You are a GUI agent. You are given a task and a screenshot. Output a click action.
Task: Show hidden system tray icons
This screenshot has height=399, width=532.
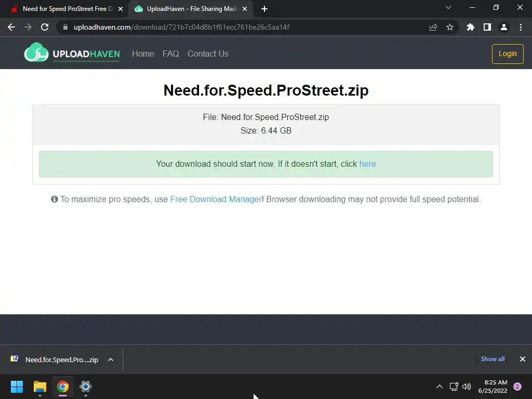440,387
